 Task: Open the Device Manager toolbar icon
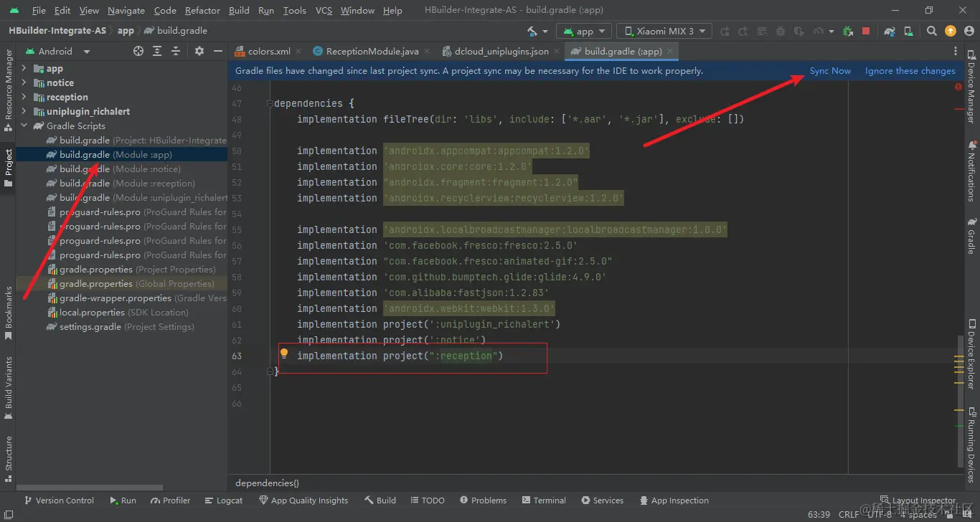coord(909,31)
